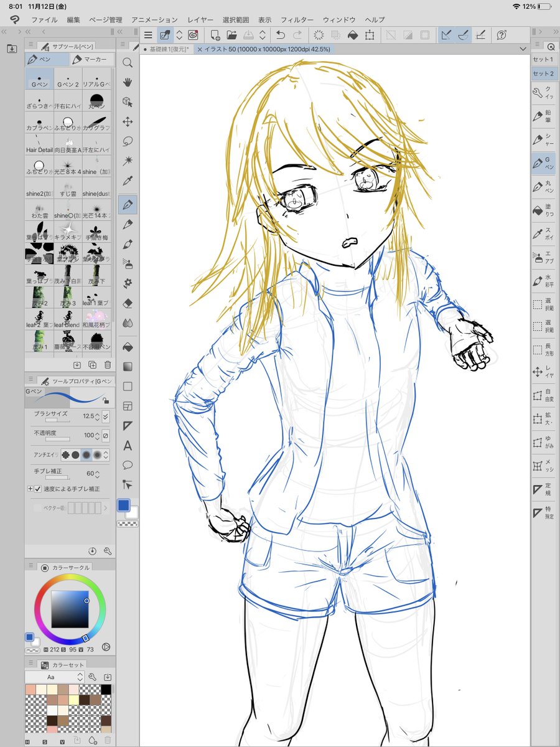Toggle Snap to Grid in command bar
The image size is (560, 747).
pos(480,35)
